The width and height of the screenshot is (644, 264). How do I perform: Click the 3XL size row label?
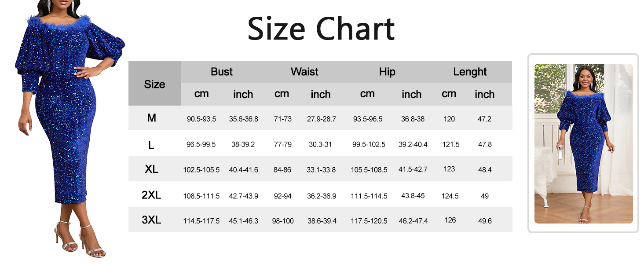coord(151,220)
